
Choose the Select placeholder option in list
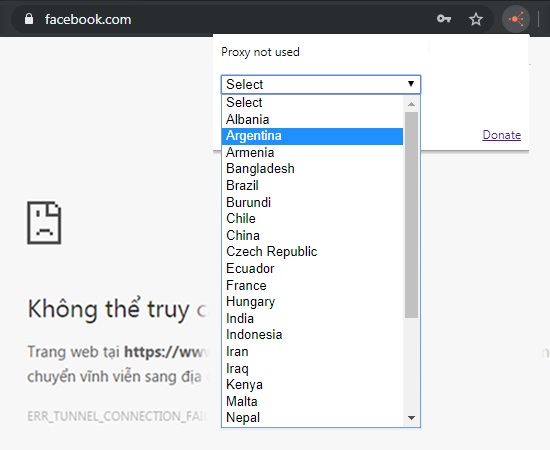(312, 102)
